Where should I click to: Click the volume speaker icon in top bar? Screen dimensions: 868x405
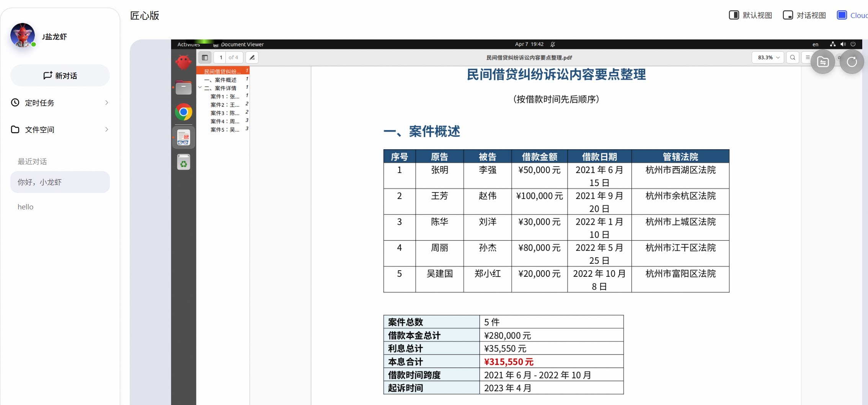coord(843,44)
